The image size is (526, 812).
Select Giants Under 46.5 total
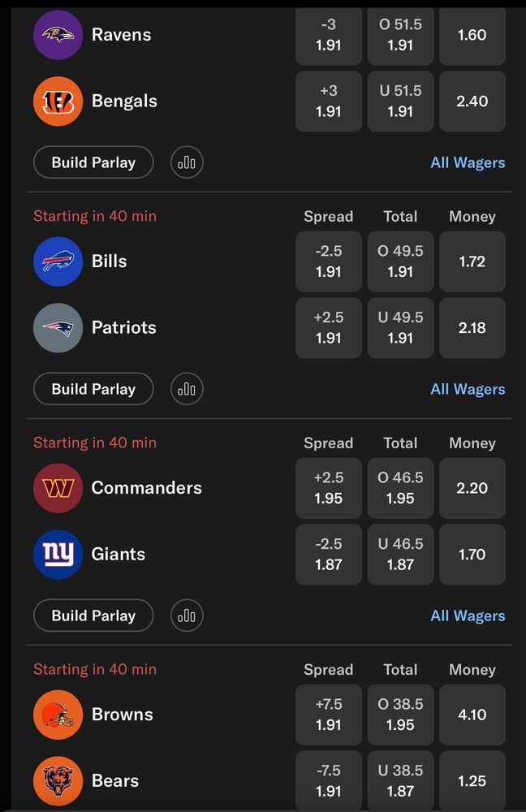[400, 554]
